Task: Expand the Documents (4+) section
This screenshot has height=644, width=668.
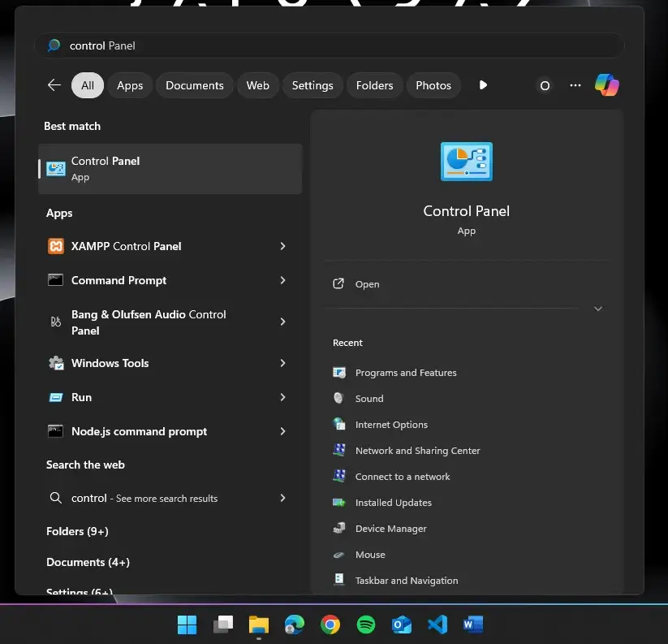Action: [88, 562]
